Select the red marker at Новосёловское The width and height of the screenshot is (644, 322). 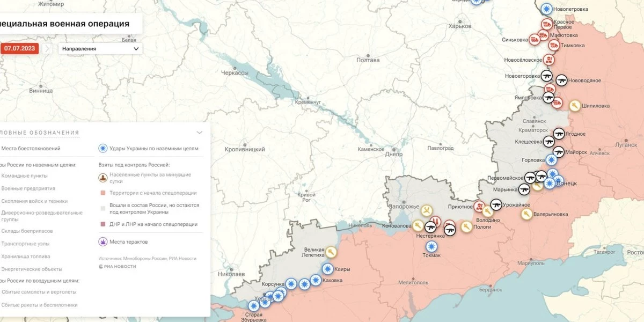pyautogui.click(x=548, y=60)
